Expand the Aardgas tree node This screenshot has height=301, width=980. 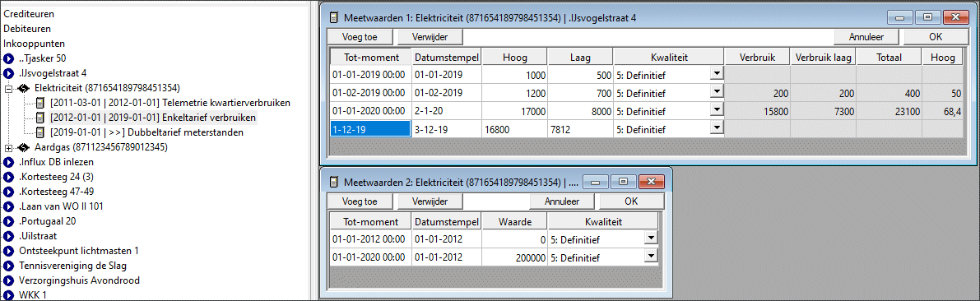[8, 148]
